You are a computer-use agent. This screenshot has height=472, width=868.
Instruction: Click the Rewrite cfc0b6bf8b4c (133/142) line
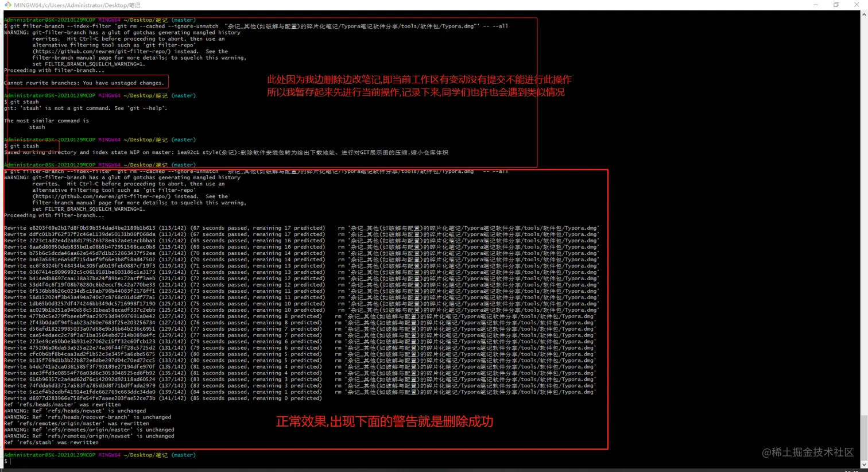click(300, 354)
